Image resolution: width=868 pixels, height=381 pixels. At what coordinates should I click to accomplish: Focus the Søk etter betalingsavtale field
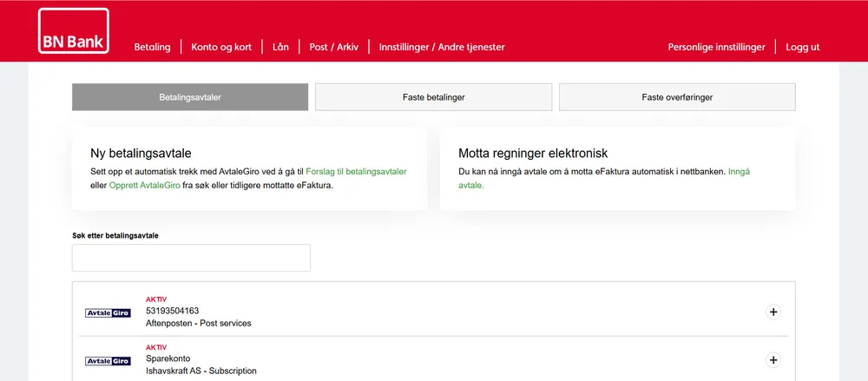(191, 258)
